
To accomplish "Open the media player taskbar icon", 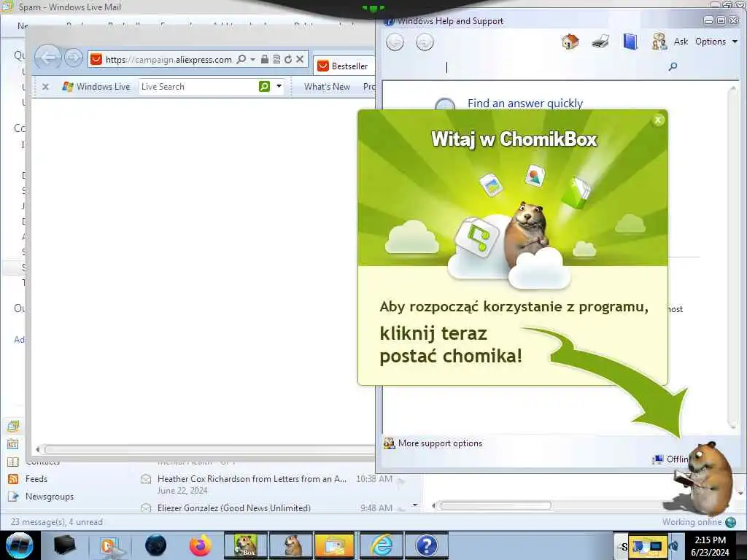I will pos(109,545).
